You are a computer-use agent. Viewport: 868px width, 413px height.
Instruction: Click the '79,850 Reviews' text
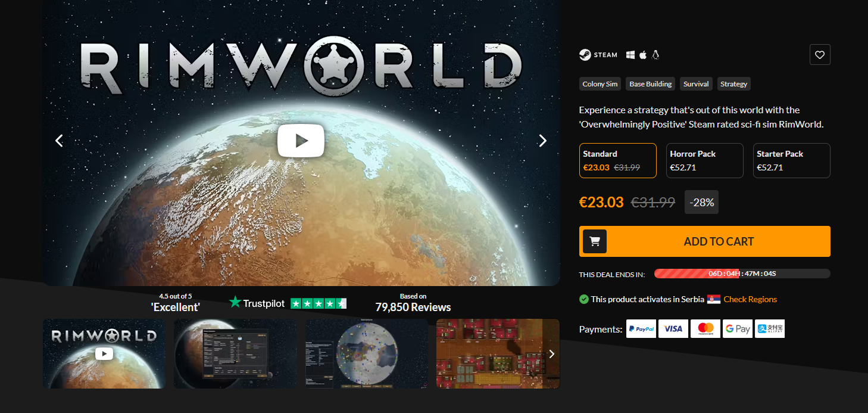(x=413, y=308)
